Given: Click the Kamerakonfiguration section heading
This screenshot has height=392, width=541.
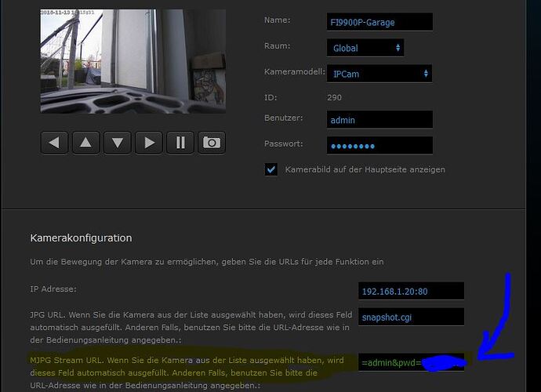Looking at the screenshot, I should [x=81, y=238].
